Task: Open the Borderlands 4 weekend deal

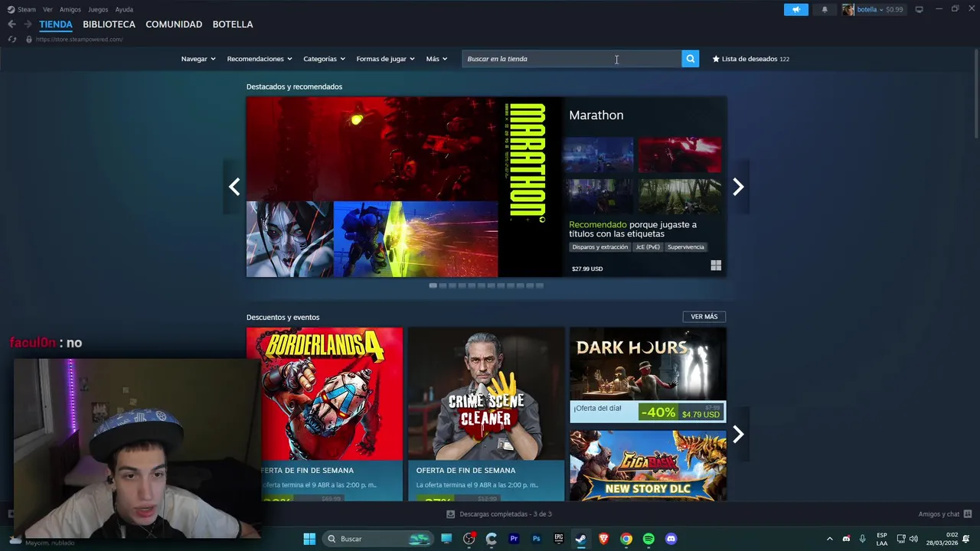Action: point(325,414)
